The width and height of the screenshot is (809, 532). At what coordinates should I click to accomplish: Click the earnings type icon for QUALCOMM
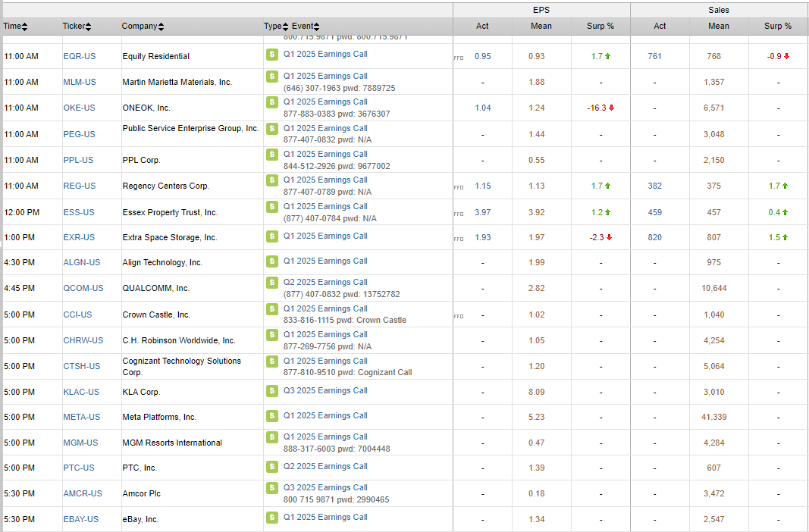272,283
